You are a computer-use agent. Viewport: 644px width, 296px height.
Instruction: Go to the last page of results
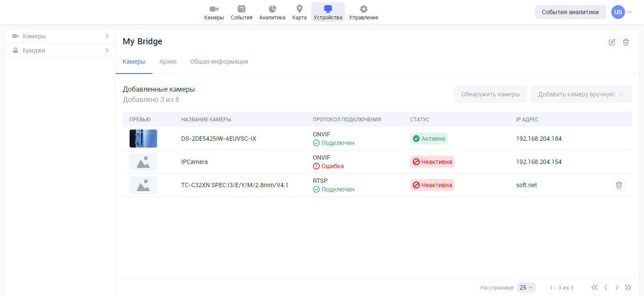(628, 287)
